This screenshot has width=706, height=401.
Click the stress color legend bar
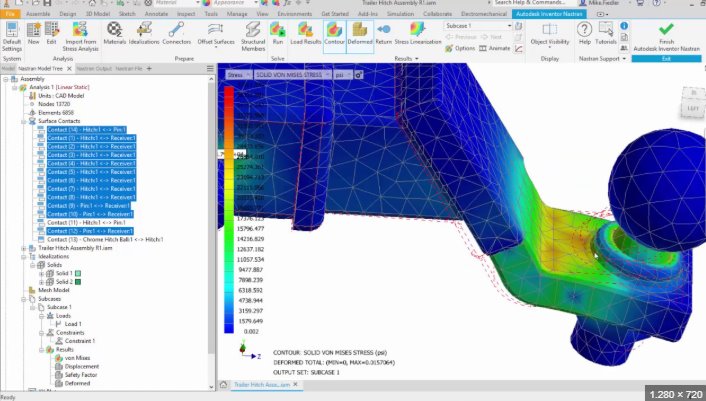coord(229,210)
